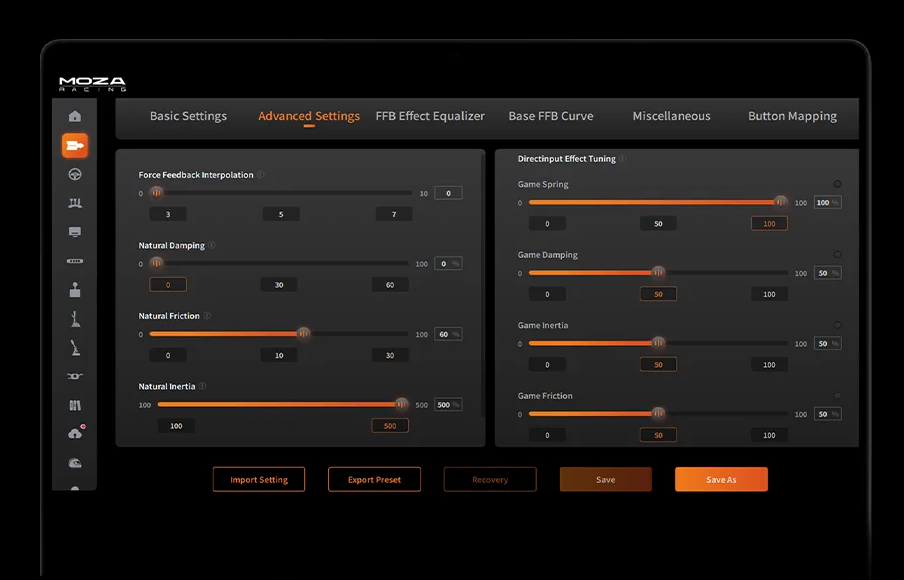Click info icon beside Force Feedback Interpolation
Screen dimensions: 904x580
pos(261,175)
